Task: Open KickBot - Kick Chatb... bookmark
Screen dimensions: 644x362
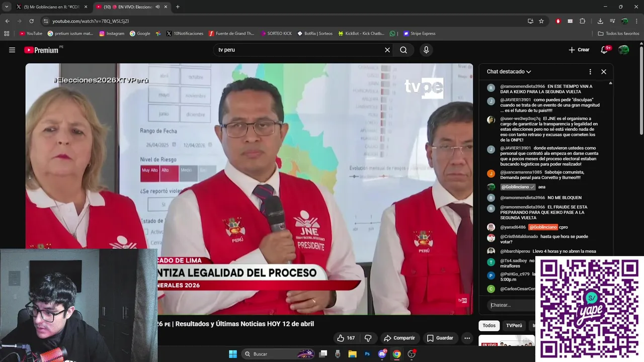Action: tap(361, 34)
